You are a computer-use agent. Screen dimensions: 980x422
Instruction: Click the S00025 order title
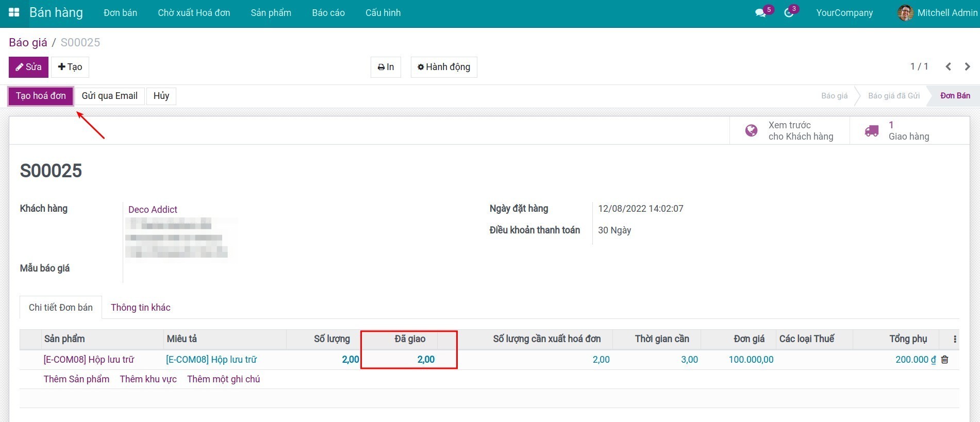pyautogui.click(x=51, y=171)
